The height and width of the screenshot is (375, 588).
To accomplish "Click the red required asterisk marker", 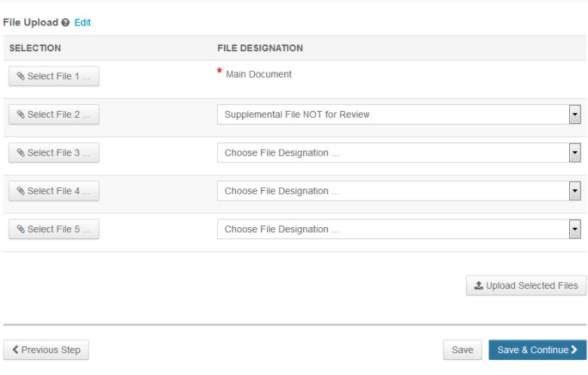I will (220, 72).
